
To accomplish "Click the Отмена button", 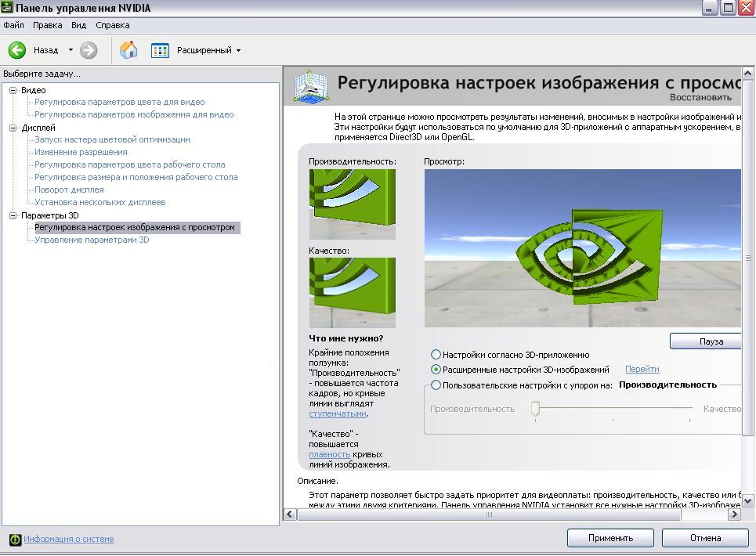I will tap(705, 538).
